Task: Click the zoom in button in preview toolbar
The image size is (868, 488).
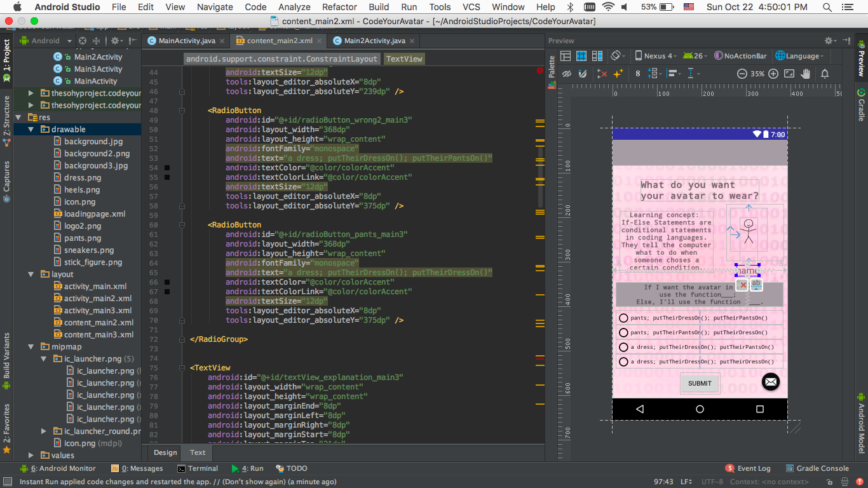Action: (773, 74)
